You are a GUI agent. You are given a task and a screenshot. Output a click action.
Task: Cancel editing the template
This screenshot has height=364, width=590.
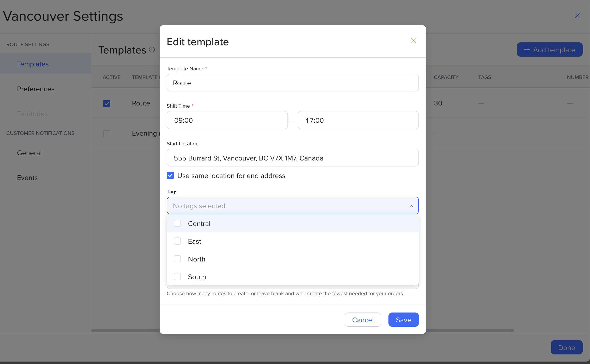click(x=362, y=320)
